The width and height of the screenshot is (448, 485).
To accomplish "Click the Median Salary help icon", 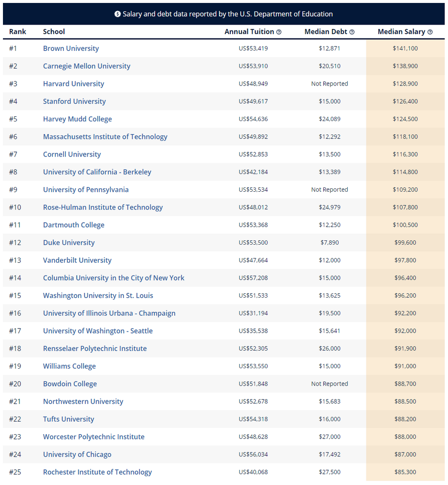I will pyautogui.click(x=430, y=32).
